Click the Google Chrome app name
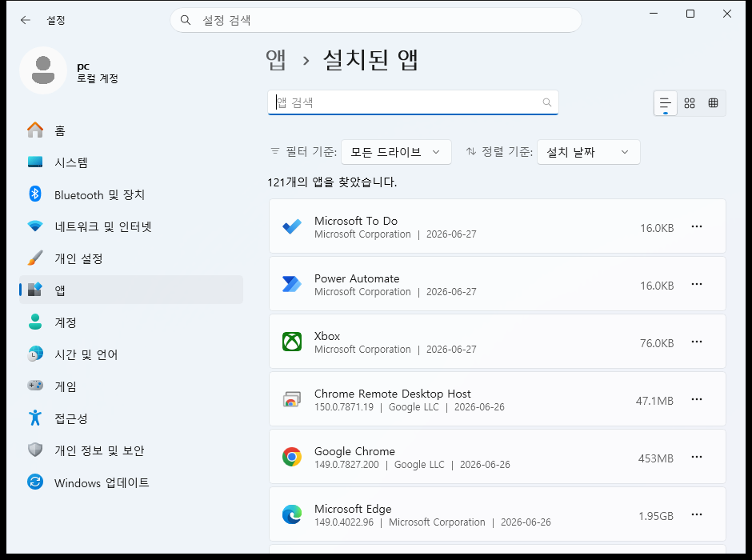This screenshot has width=752, height=560. pyautogui.click(x=354, y=451)
